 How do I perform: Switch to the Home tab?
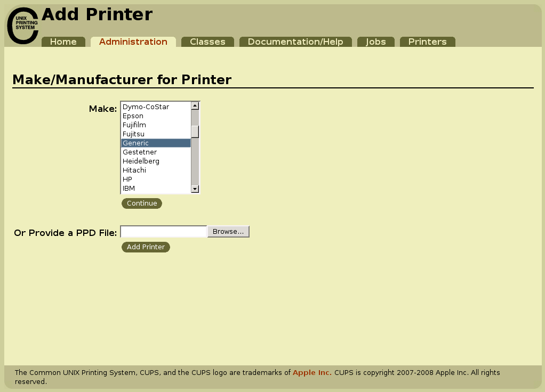[63, 41]
